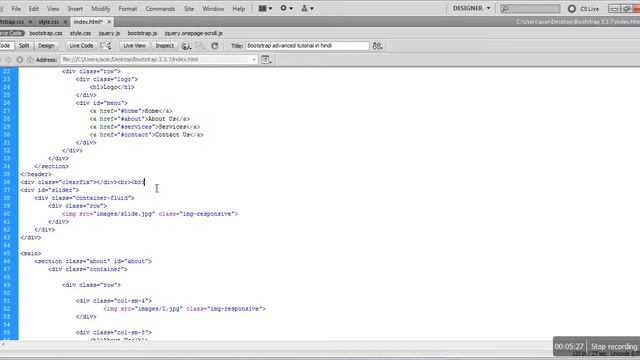The width and height of the screenshot is (640, 360).
Task: Click the col-sm-4 div code line
Action: 113,301
